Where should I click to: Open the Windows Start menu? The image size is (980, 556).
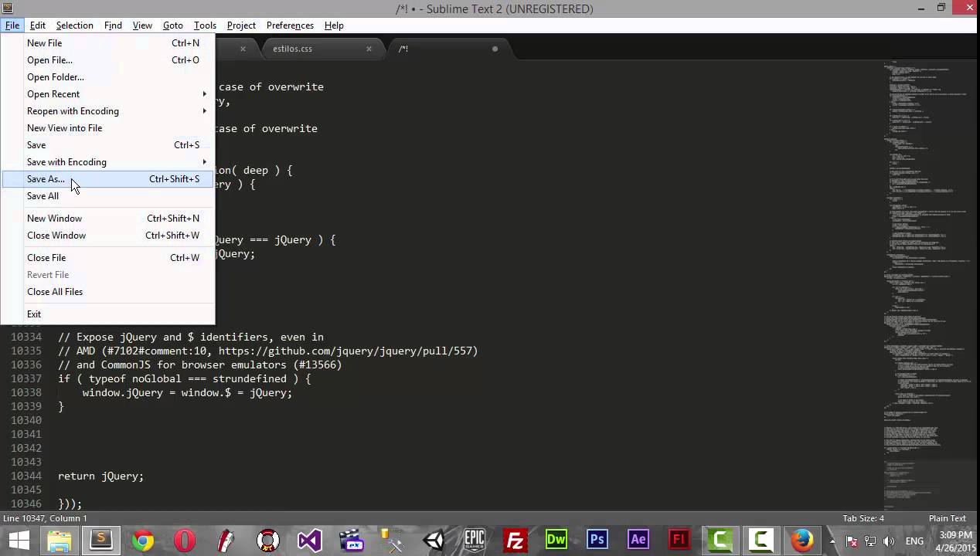[x=19, y=540]
